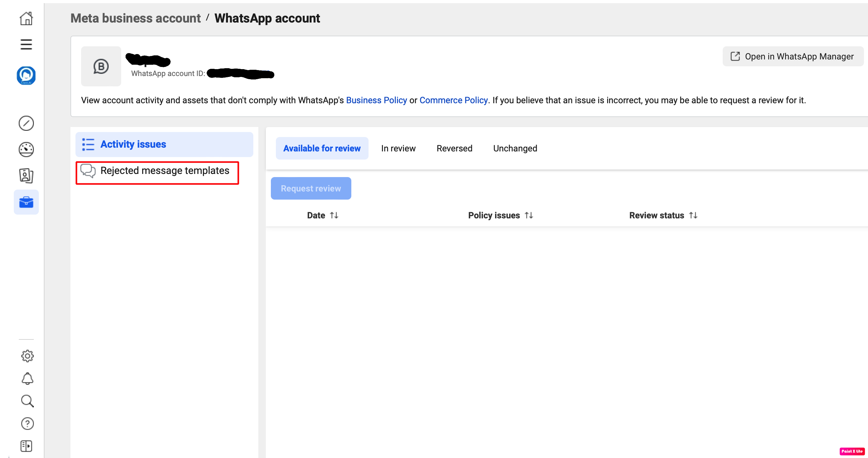
Task: Sort by Policy issues arrows
Action: click(529, 215)
